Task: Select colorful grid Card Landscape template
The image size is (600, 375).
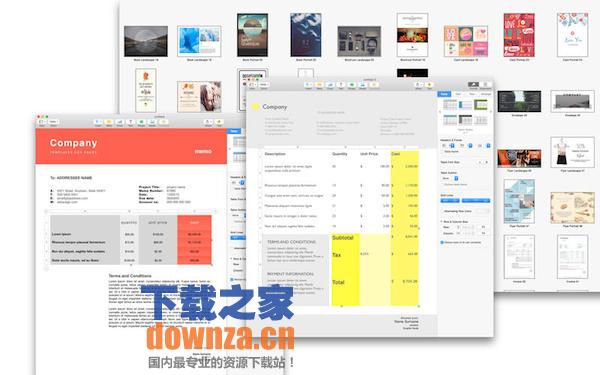Action: (466, 41)
